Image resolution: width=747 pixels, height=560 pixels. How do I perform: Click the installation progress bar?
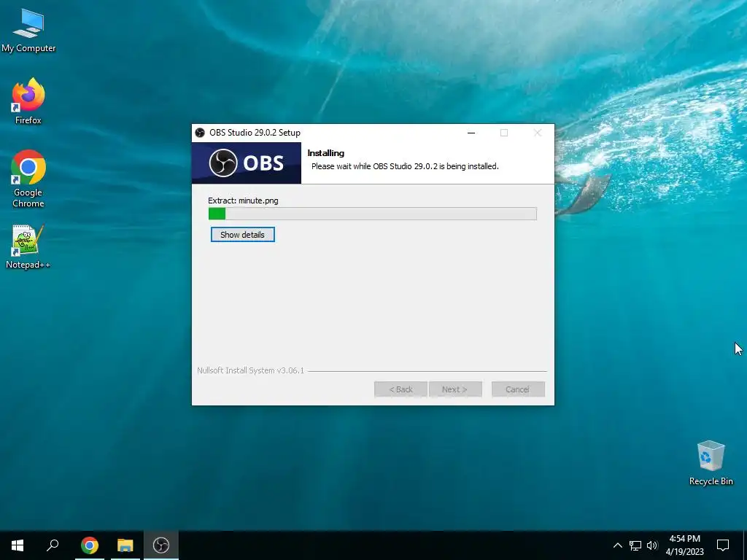pos(373,214)
